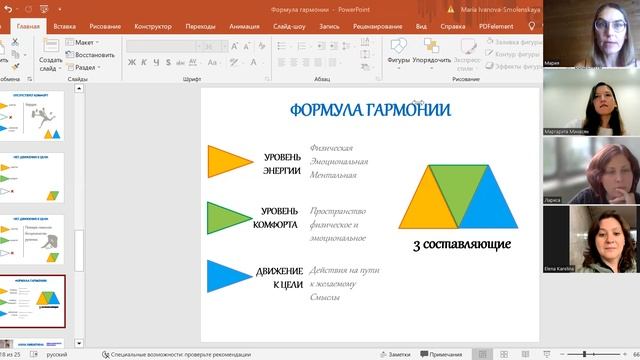Switch to the Конструктор tab
Viewport: 640px width, 360px height.
[x=153, y=27]
